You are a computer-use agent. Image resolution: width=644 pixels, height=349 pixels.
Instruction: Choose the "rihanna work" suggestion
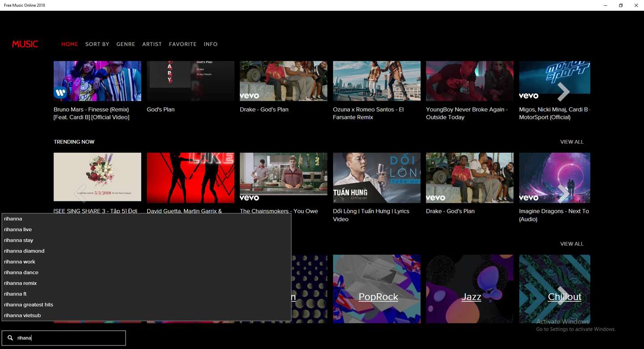[146, 262]
